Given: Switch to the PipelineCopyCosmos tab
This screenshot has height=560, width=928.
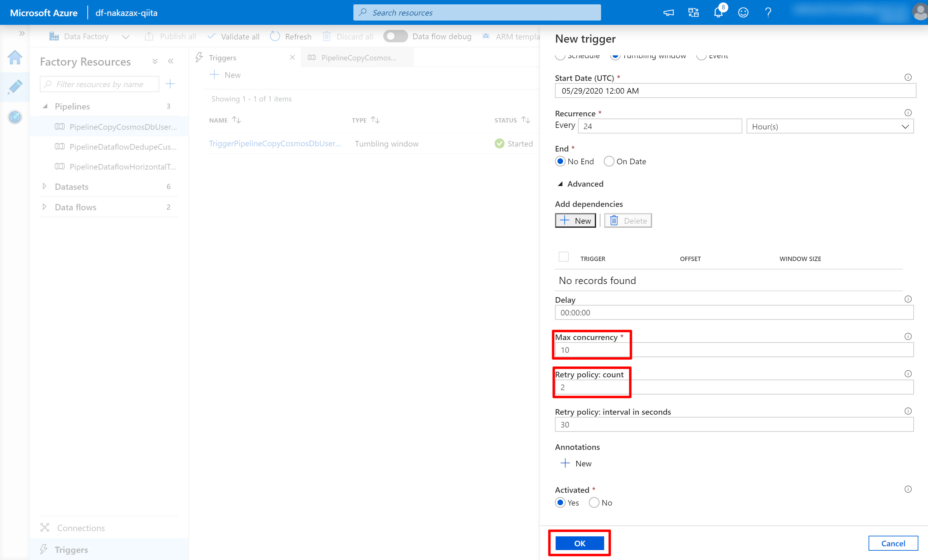Looking at the screenshot, I should [x=357, y=57].
